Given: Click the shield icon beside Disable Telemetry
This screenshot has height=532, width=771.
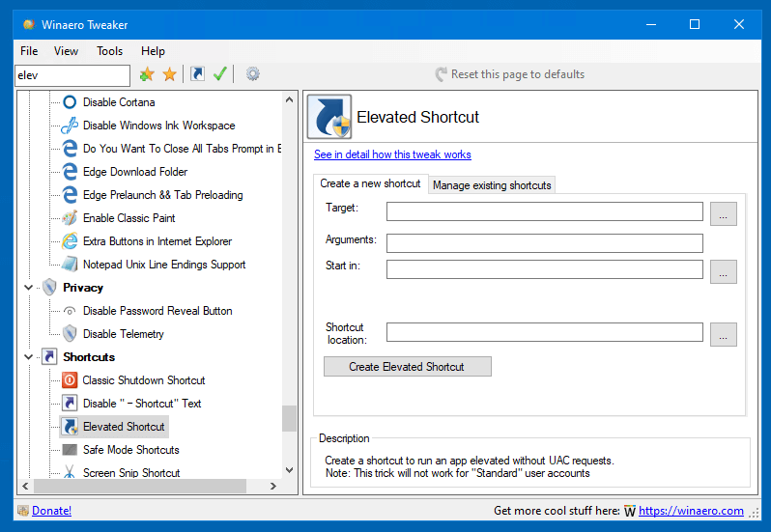Looking at the screenshot, I should tap(70, 334).
